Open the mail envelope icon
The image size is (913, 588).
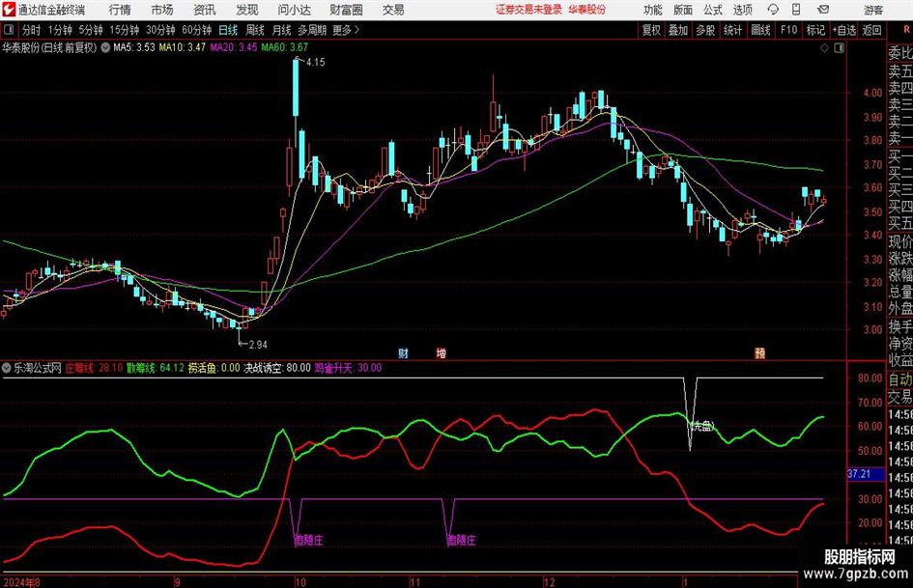[823, 10]
